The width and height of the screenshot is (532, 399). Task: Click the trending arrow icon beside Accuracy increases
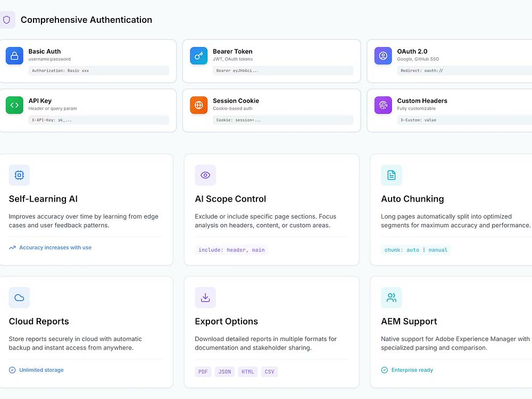[x=12, y=248]
